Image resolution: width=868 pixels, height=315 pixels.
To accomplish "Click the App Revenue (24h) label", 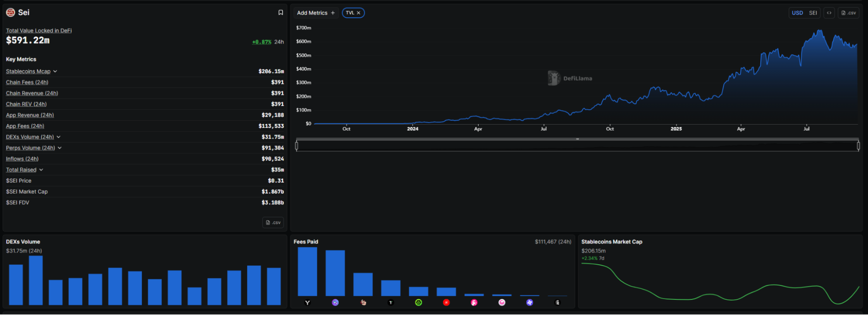I will pos(30,115).
